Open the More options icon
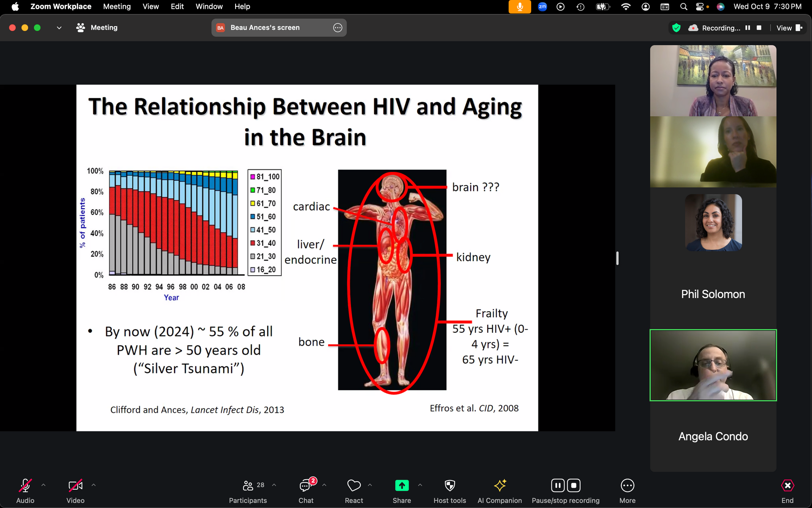This screenshot has height=508, width=812. coord(627,486)
